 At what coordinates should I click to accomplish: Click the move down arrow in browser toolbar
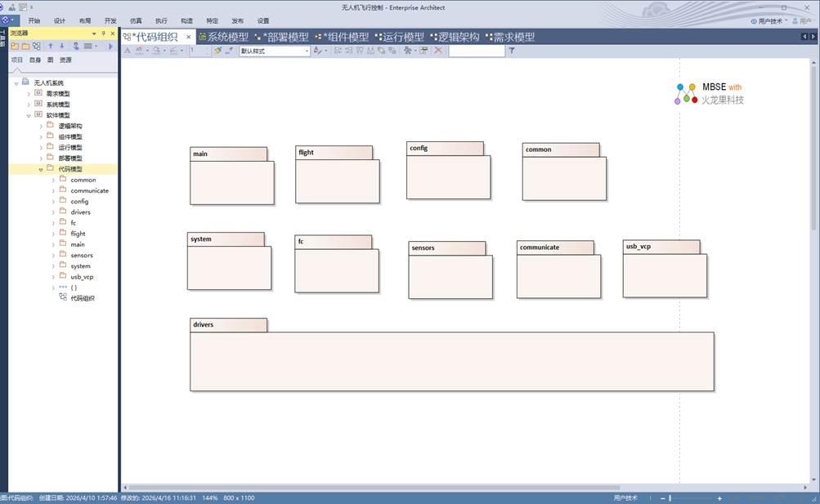(61, 47)
